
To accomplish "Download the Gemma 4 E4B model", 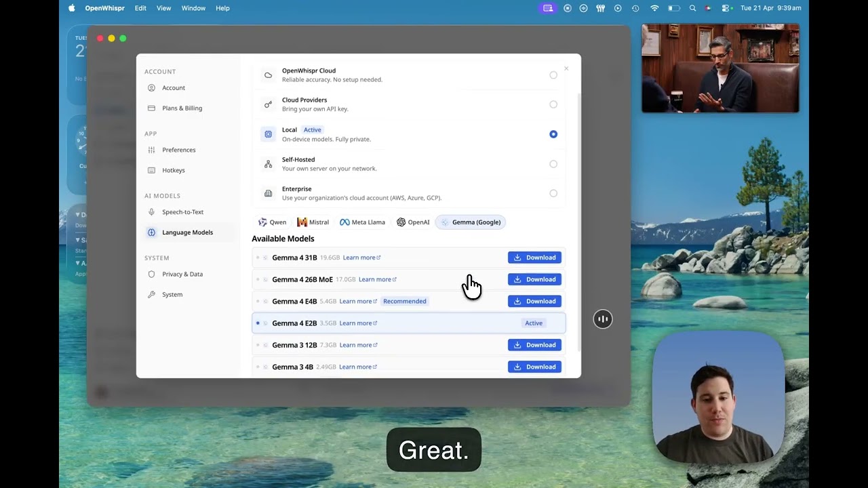I will tap(534, 301).
